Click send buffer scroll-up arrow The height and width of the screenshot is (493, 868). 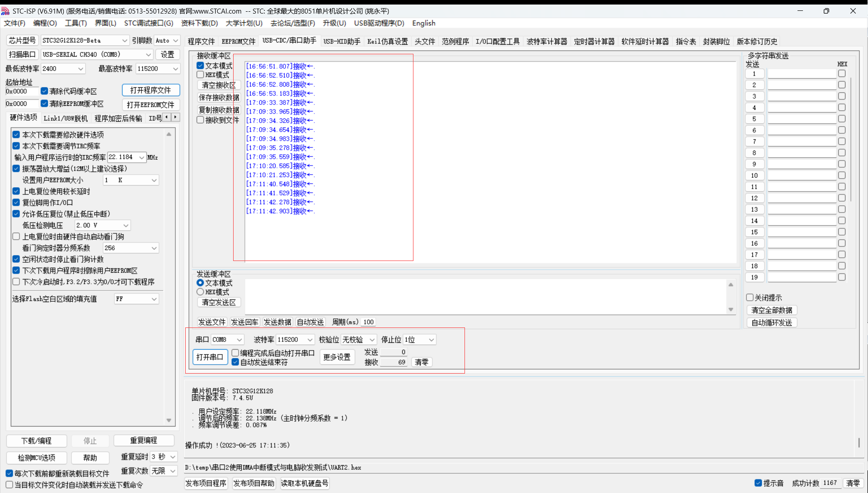coord(731,284)
